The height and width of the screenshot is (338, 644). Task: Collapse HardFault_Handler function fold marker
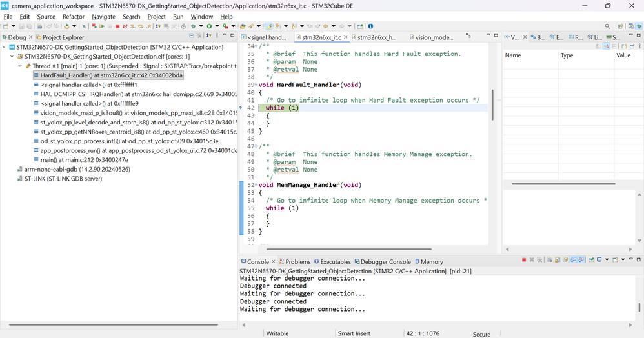tap(256, 85)
